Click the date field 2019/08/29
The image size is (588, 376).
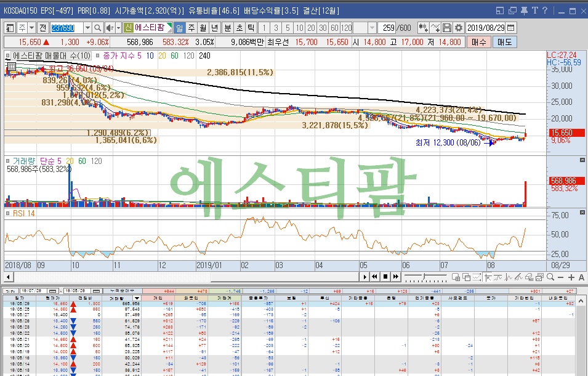point(486,28)
